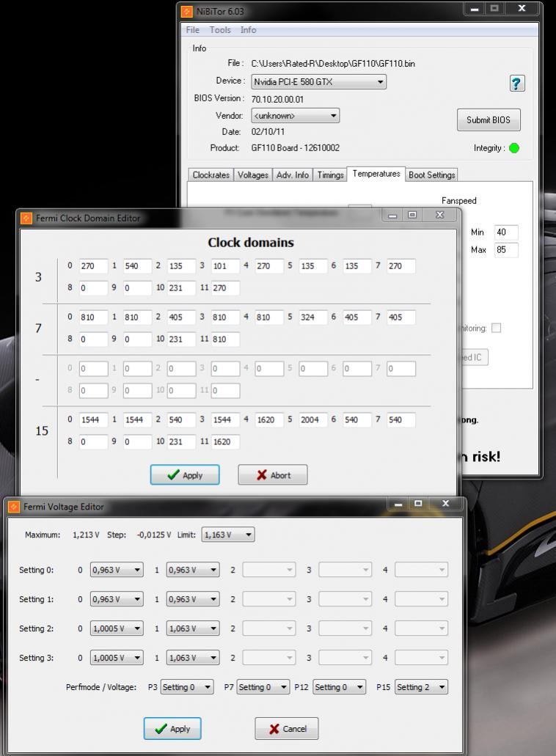The image size is (556, 756).
Task: Click the Maximum voltage value 1,213 V
Action: [86, 535]
